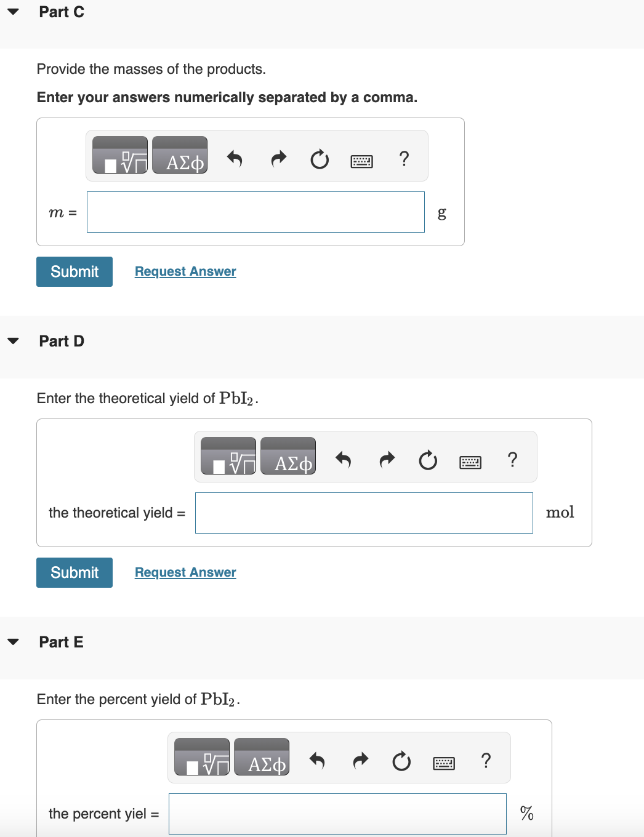Collapse the Part E section
The height and width of the screenshot is (837, 644).
14,641
